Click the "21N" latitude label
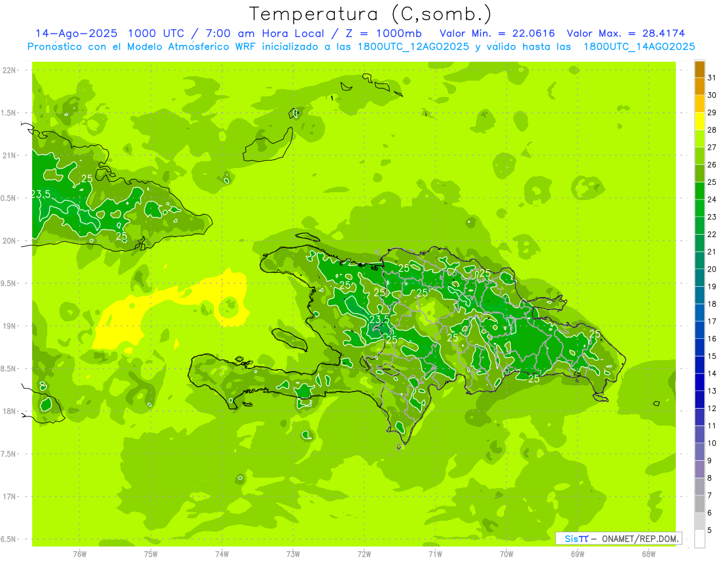This screenshot has width=728, height=562. coord(8,155)
